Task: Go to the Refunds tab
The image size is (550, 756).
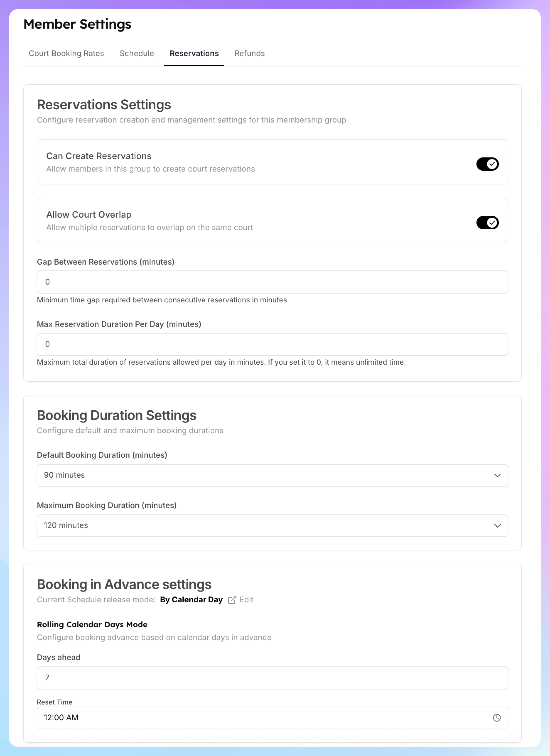Action: pyautogui.click(x=249, y=53)
